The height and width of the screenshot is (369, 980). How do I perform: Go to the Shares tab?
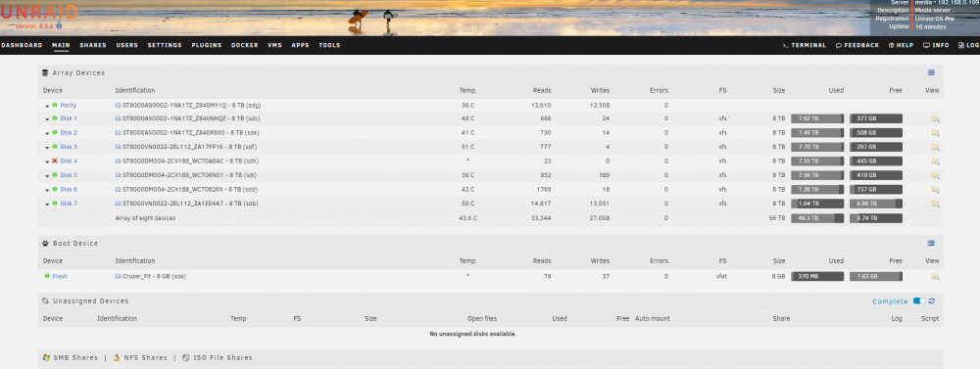pyautogui.click(x=93, y=46)
